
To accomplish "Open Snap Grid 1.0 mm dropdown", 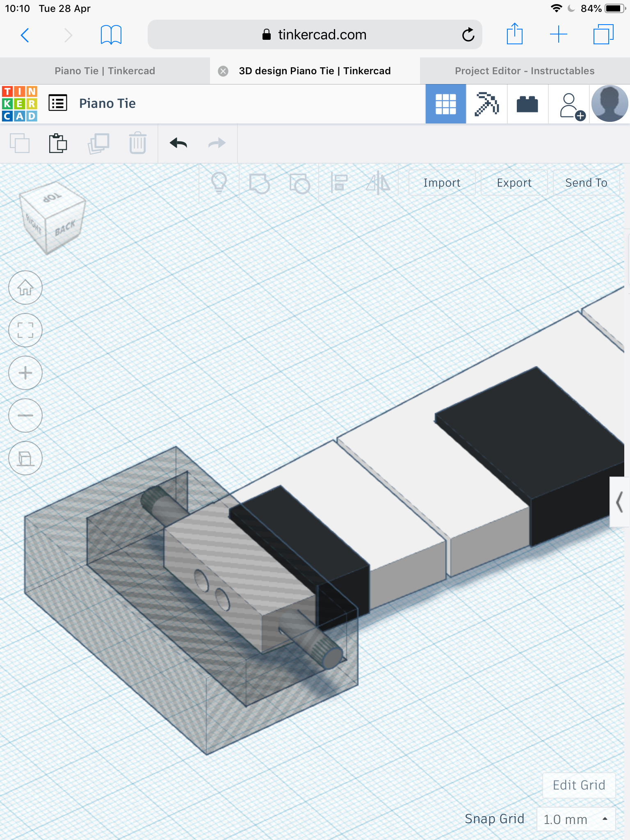I will click(x=576, y=819).
